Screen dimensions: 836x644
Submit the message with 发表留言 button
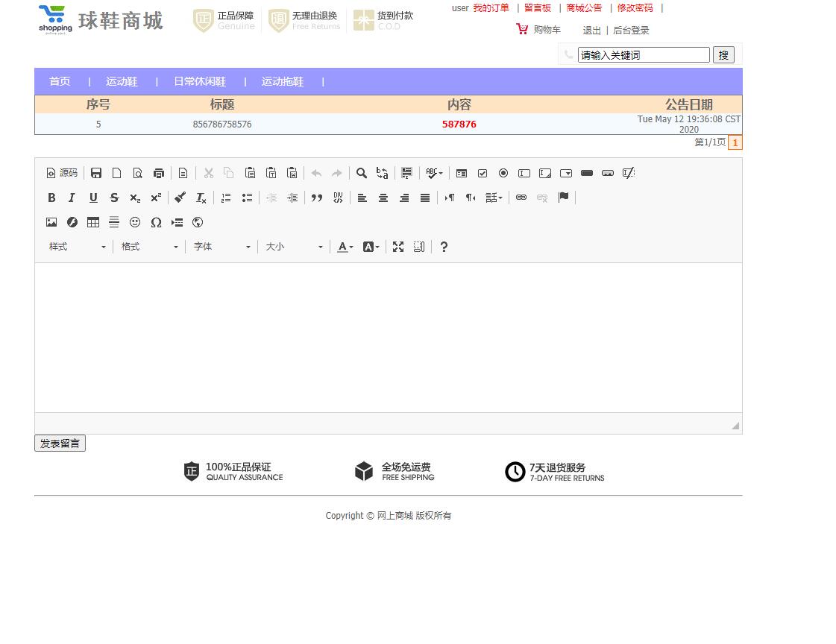point(60,443)
